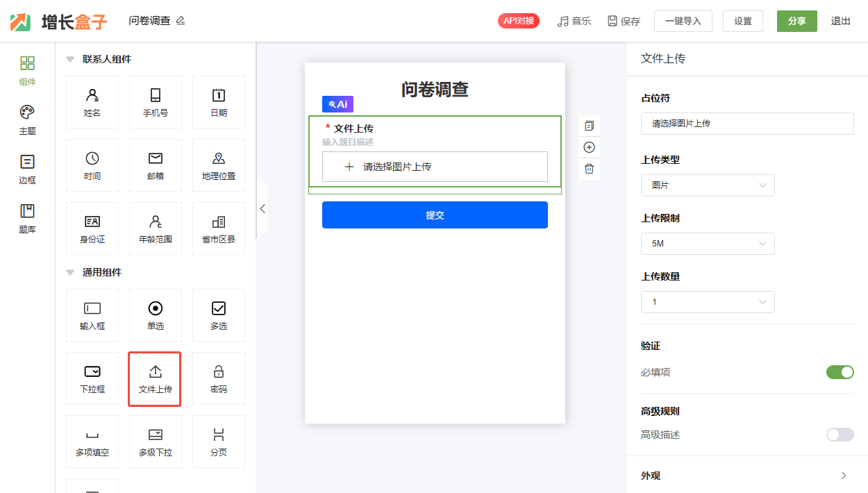This screenshot has height=493, width=868.
Task: Collapse the component panel with arrow handle
Action: tap(262, 208)
